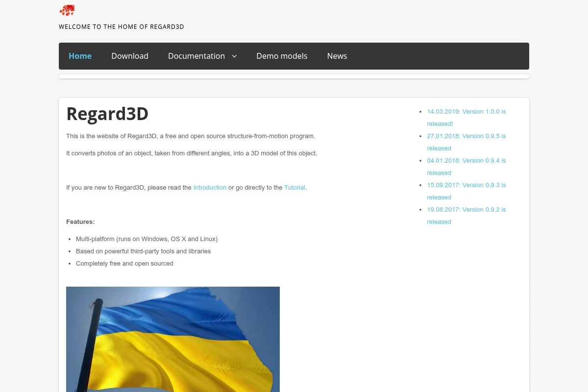Click the Ukrainian flag image
Screen dimensions: 588x392
pyautogui.click(x=173, y=339)
